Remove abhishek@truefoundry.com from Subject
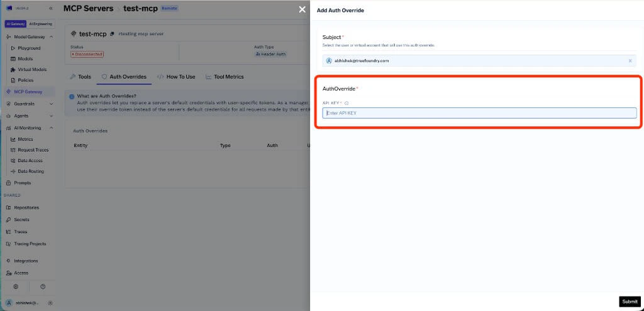Image resolution: width=644 pixels, height=311 pixels. click(630, 61)
